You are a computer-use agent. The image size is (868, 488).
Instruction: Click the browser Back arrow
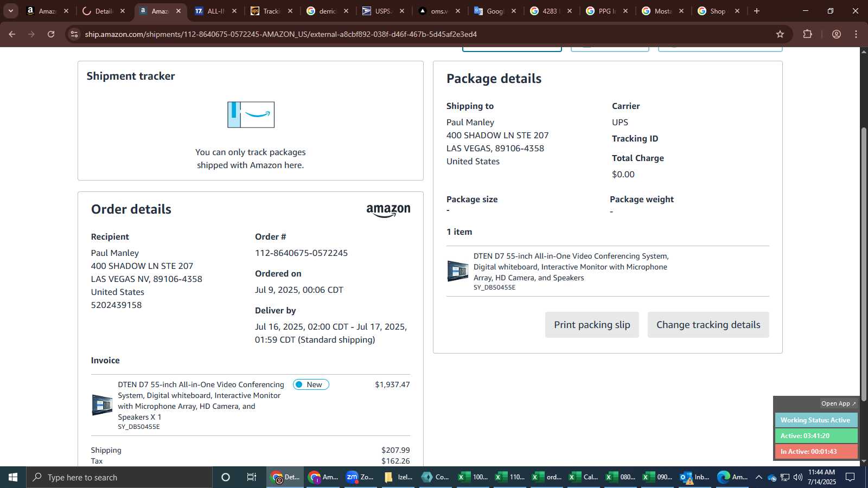pyautogui.click(x=12, y=34)
